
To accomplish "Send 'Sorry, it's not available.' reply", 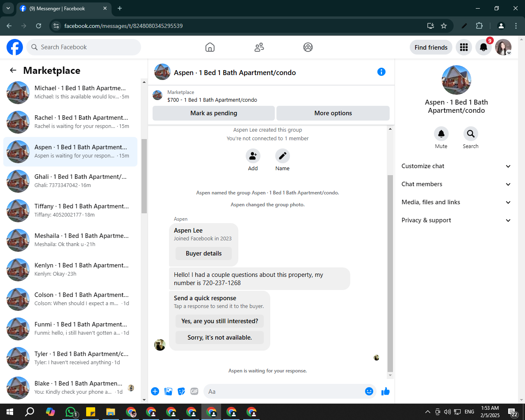I will (220, 338).
